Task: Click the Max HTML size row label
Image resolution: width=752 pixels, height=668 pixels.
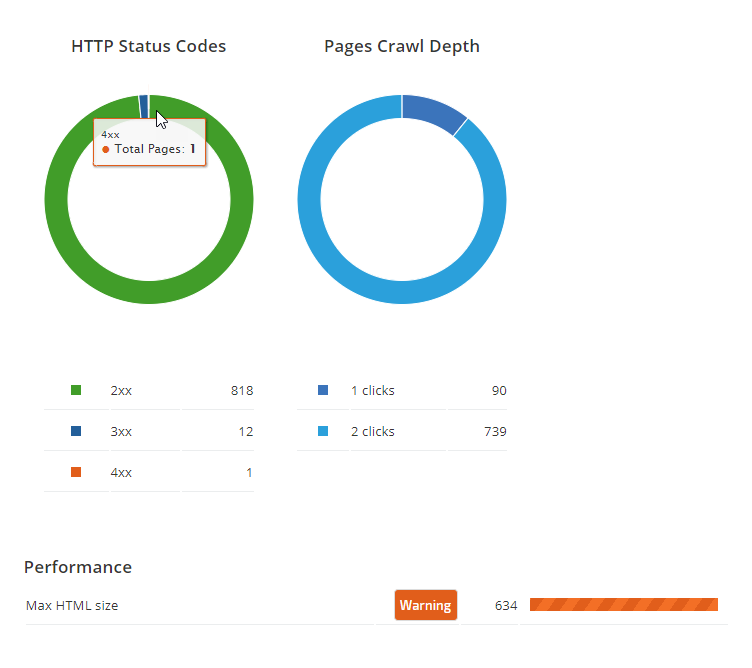Action: [x=72, y=605]
